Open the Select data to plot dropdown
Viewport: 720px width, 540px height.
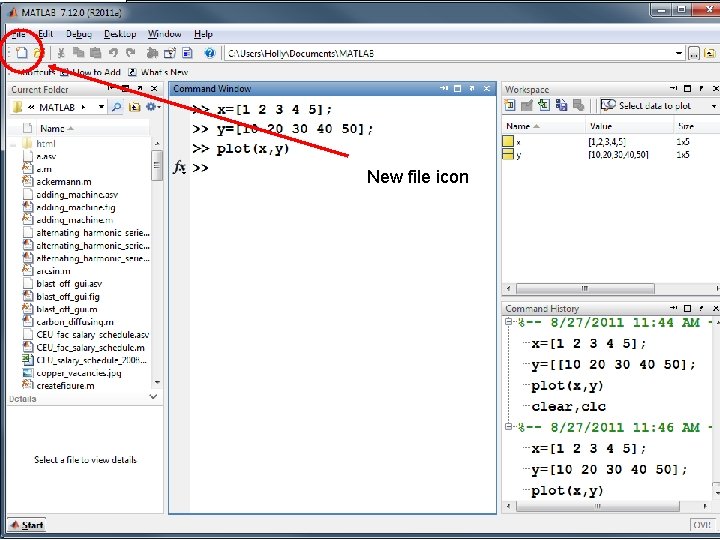(x=714, y=106)
